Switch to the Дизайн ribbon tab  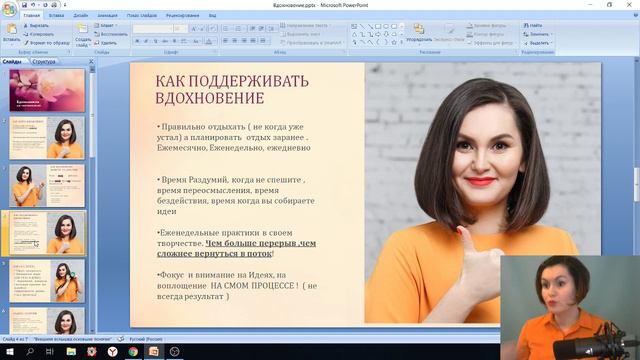[x=81, y=16]
